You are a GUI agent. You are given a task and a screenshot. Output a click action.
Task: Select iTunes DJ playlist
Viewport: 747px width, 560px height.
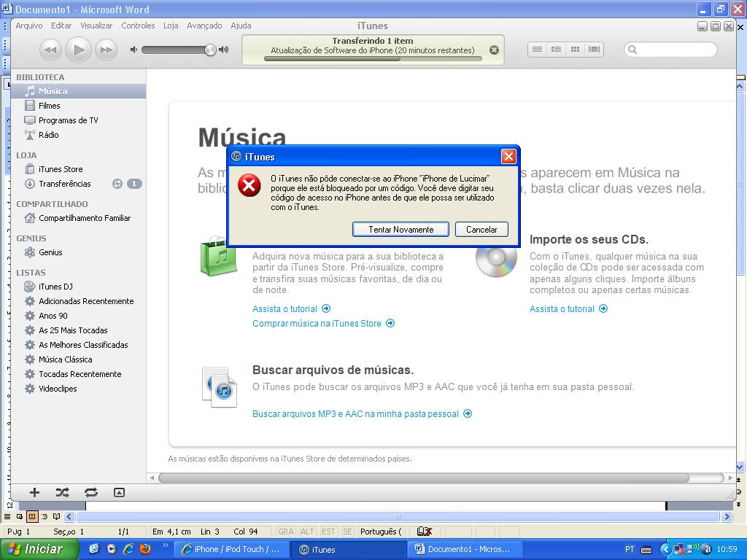tap(78, 287)
